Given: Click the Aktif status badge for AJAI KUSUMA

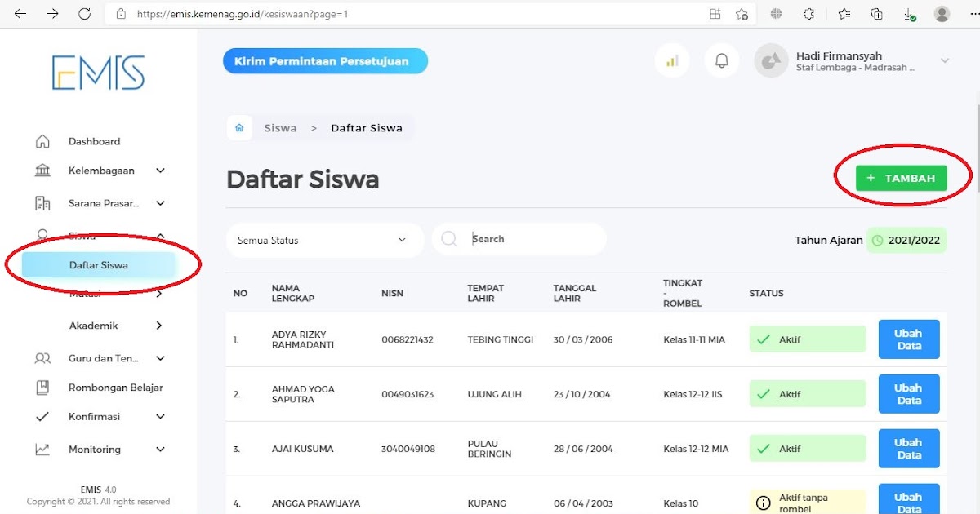Looking at the screenshot, I should tap(807, 448).
